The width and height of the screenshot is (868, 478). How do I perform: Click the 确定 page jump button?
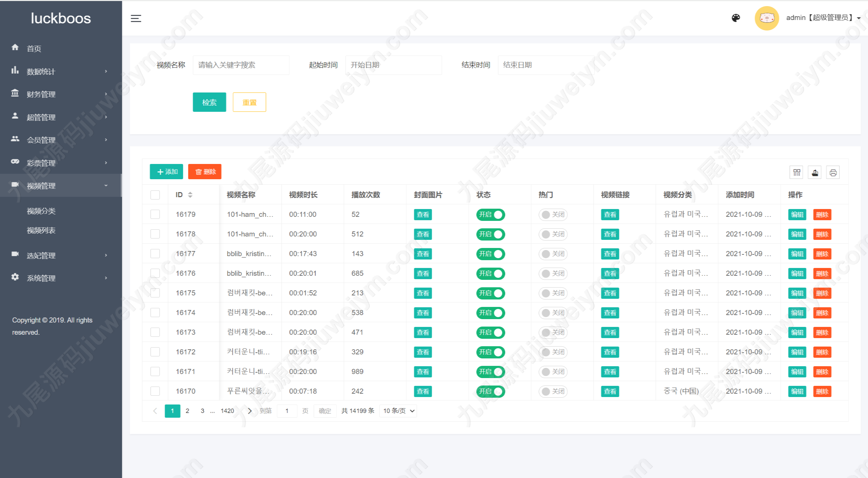pyautogui.click(x=325, y=411)
